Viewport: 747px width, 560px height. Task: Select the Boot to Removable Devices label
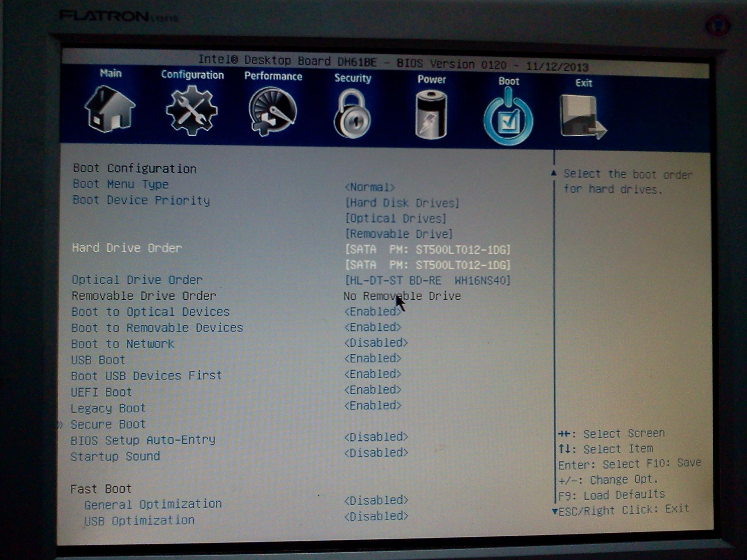pos(157,328)
